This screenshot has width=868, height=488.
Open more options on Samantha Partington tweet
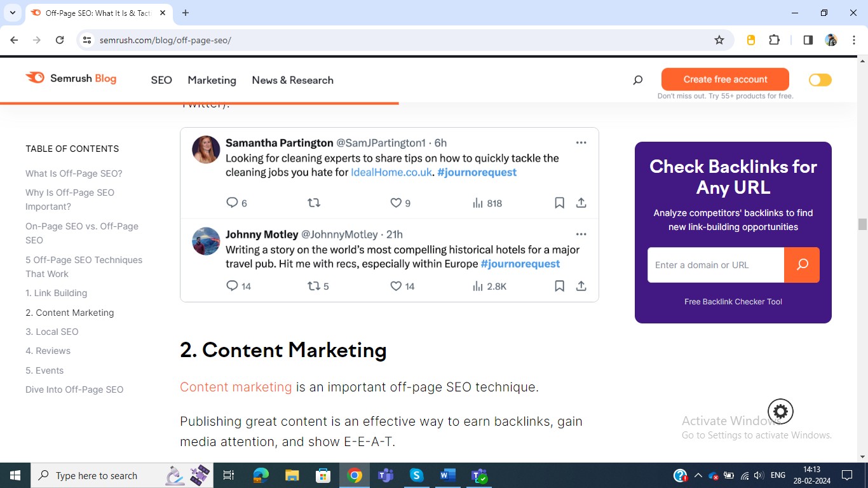pyautogui.click(x=581, y=143)
